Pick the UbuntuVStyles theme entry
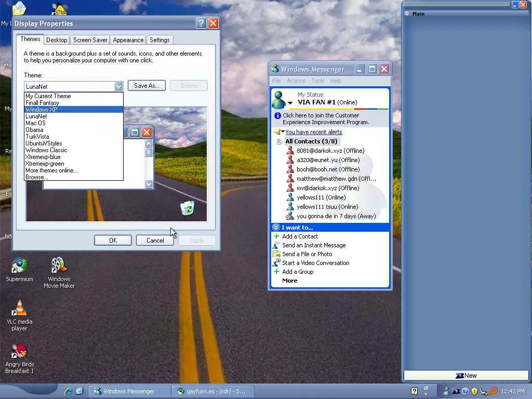Viewport: 532px width, 399px height. click(x=74, y=143)
